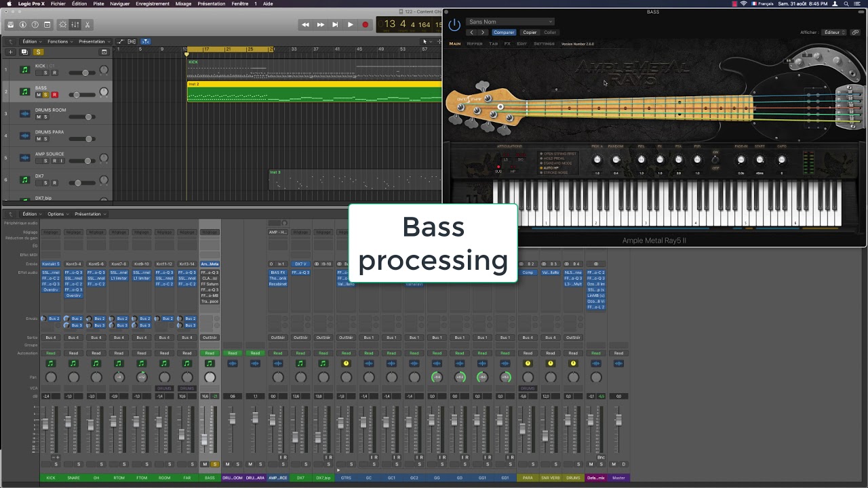Solo the KICK track
868x488 pixels.
pos(46,73)
